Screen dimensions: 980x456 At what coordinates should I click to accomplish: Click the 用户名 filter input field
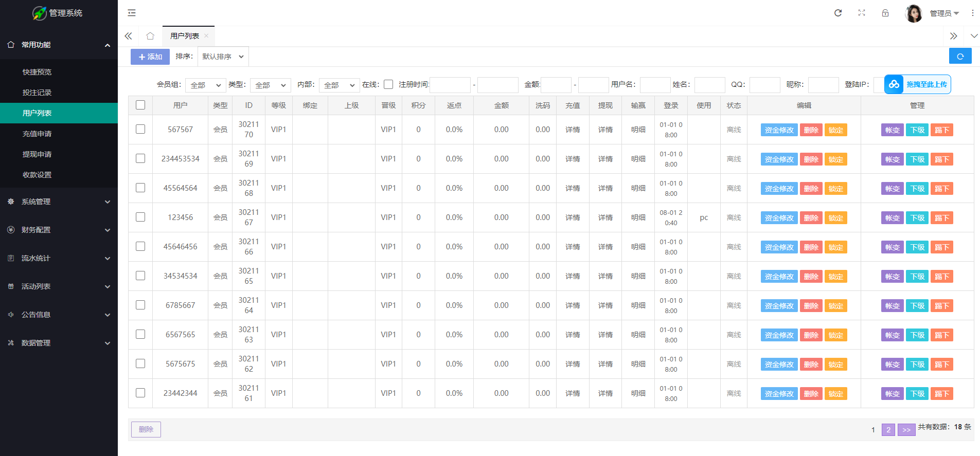point(654,85)
